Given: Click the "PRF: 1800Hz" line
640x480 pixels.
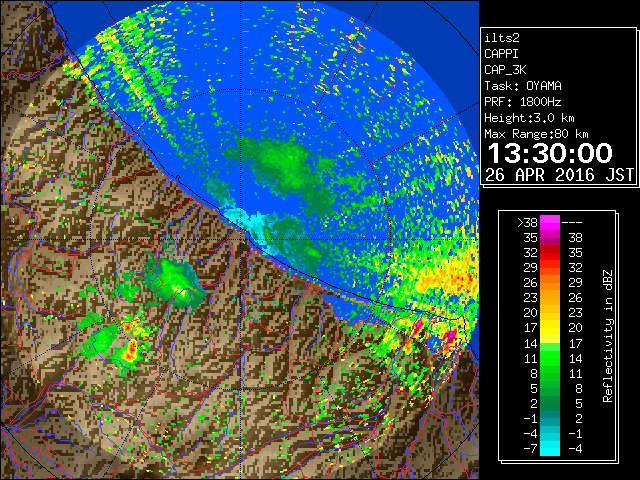Looking at the screenshot, I should point(523,102).
